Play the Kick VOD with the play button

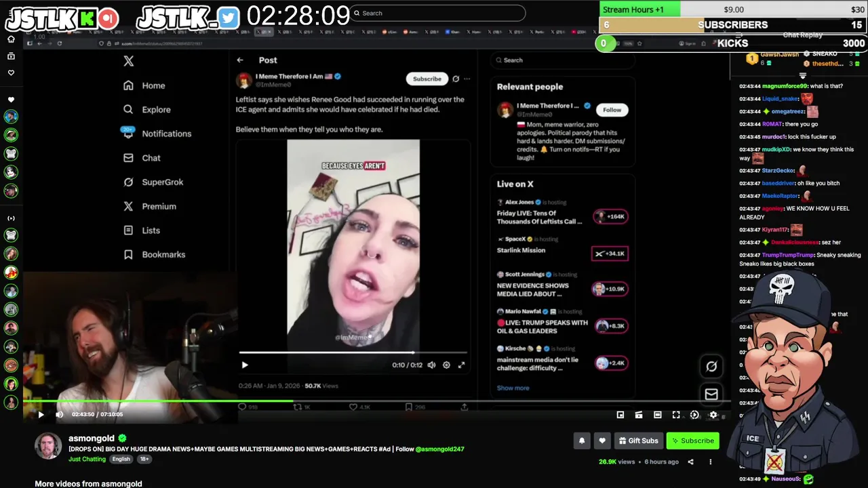[41, 414]
